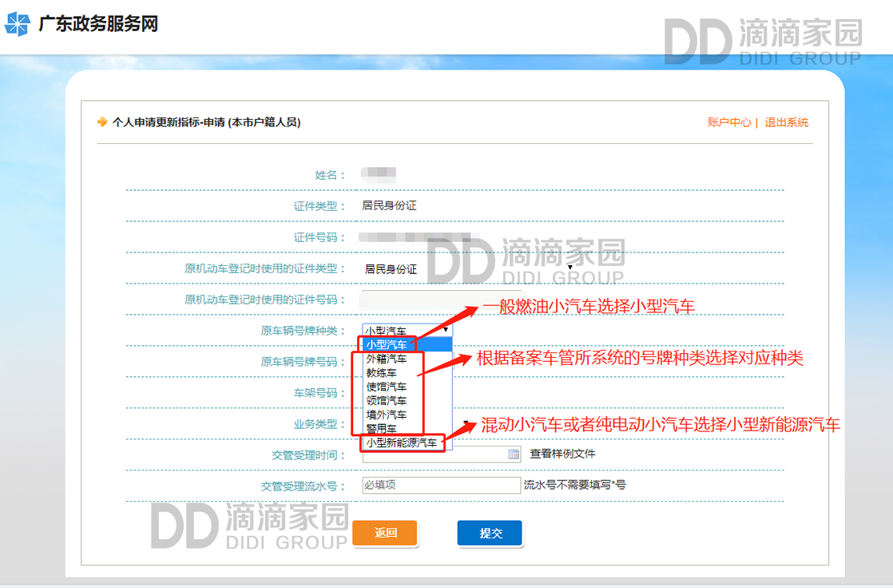Click the blue 提交 button
Image resolution: width=893 pixels, height=588 pixels.
490,533
